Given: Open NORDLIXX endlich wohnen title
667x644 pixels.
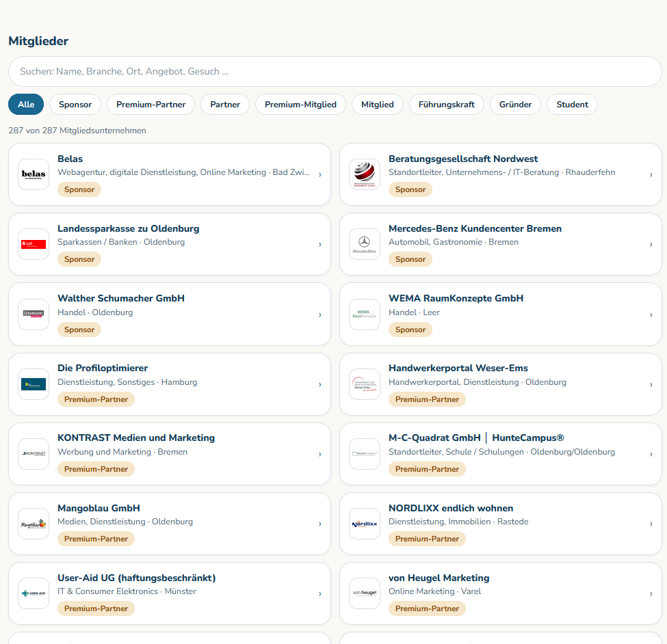Looking at the screenshot, I should 451,509.
